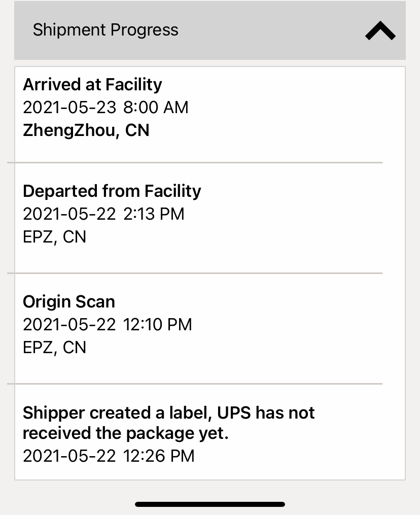The width and height of the screenshot is (420, 515).
Task: Tap the 'received the package yet.' line
Action: [x=126, y=434]
